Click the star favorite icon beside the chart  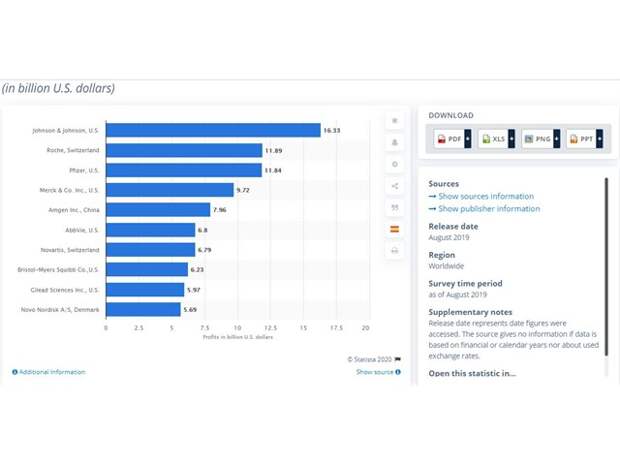[x=394, y=121]
